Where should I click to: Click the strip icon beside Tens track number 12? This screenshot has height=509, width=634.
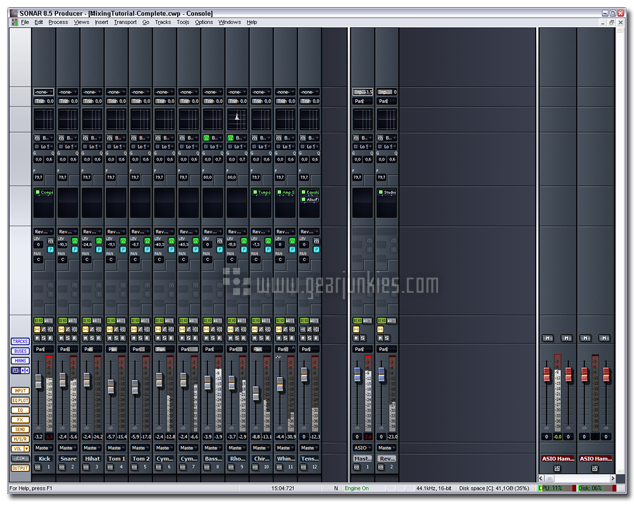point(304,467)
